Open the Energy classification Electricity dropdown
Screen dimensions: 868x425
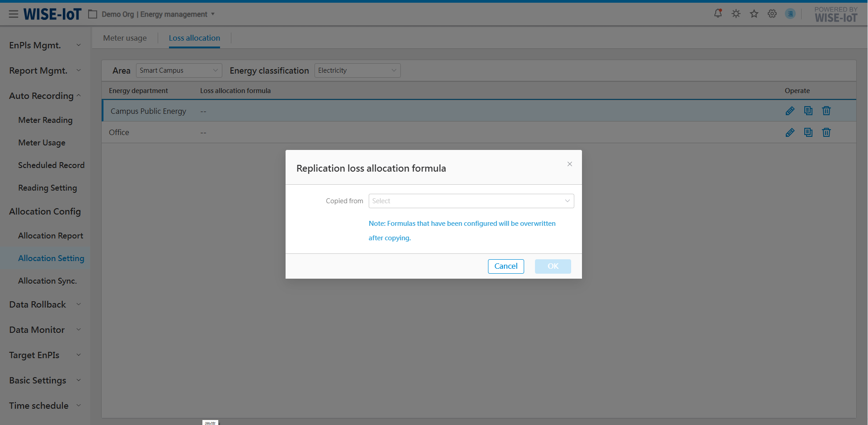357,70
